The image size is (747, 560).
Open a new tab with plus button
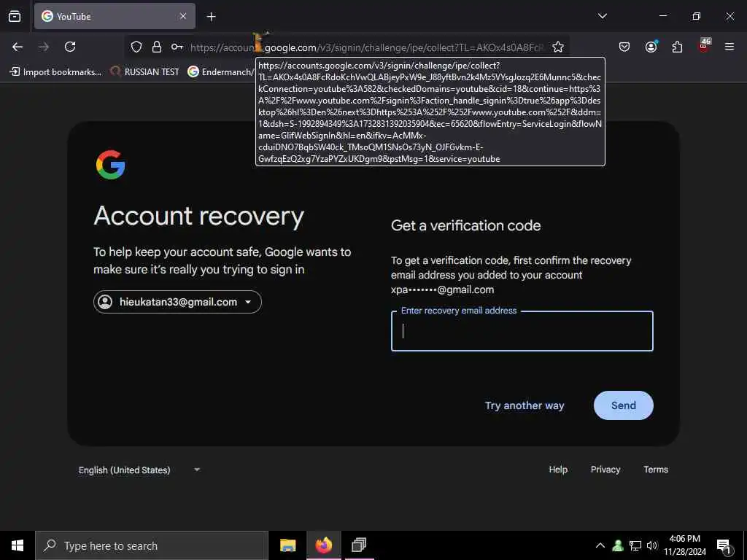click(x=211, y=17)
